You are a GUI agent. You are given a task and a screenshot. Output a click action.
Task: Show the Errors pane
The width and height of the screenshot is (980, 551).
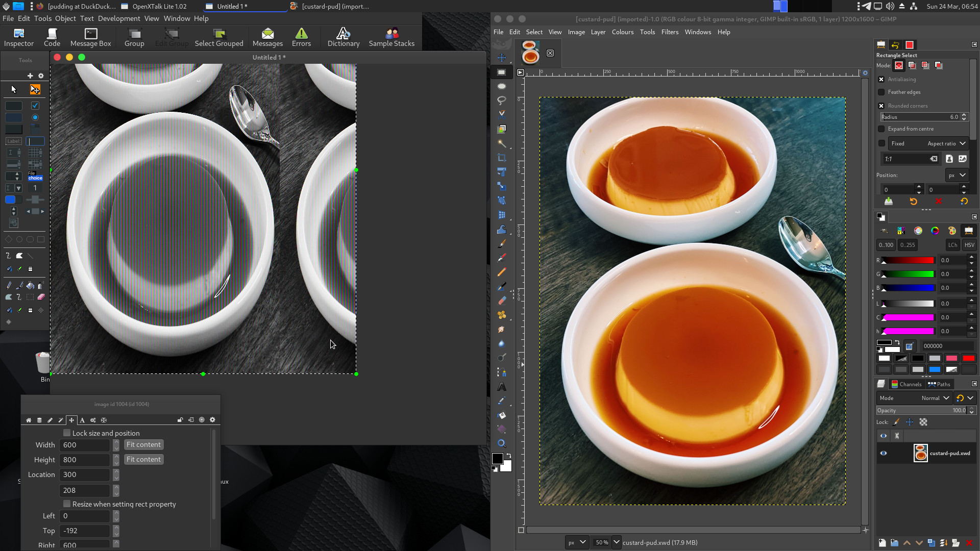coord(301,37)
